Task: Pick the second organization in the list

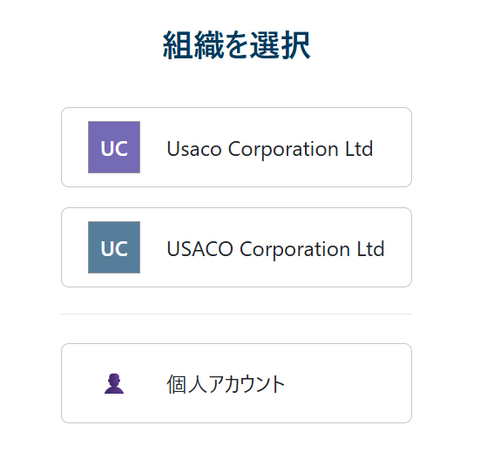Action: click(236, 247)
